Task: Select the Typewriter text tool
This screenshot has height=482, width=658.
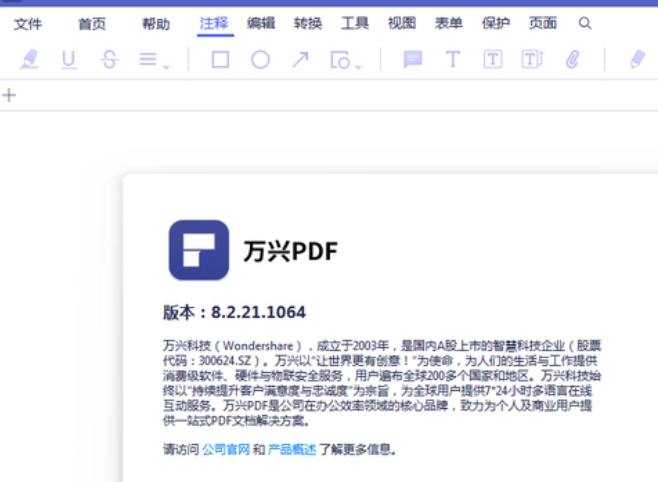Action: click(x=452, y=60)
